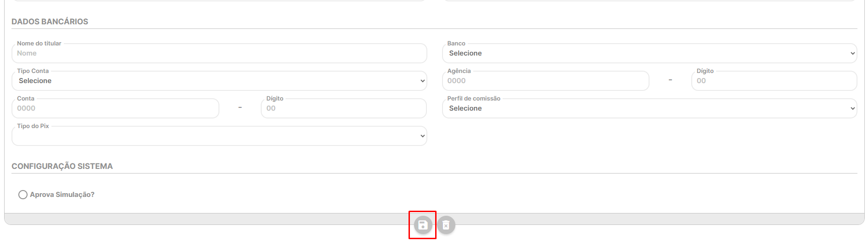Open the Banco dropdown
Screen dimensions: 868x241
[x=649, y=53]
